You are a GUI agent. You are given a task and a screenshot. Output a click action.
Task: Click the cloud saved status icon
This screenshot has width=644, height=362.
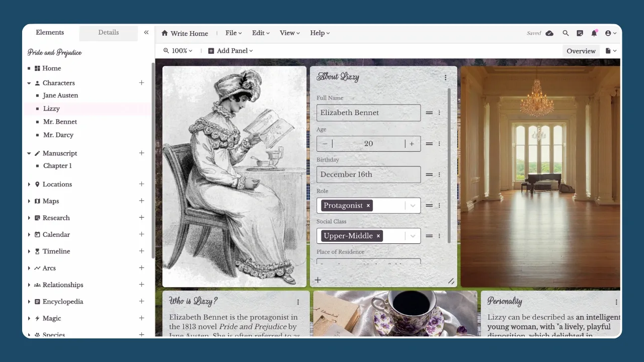pyautogui.click(x=549, y=33)
